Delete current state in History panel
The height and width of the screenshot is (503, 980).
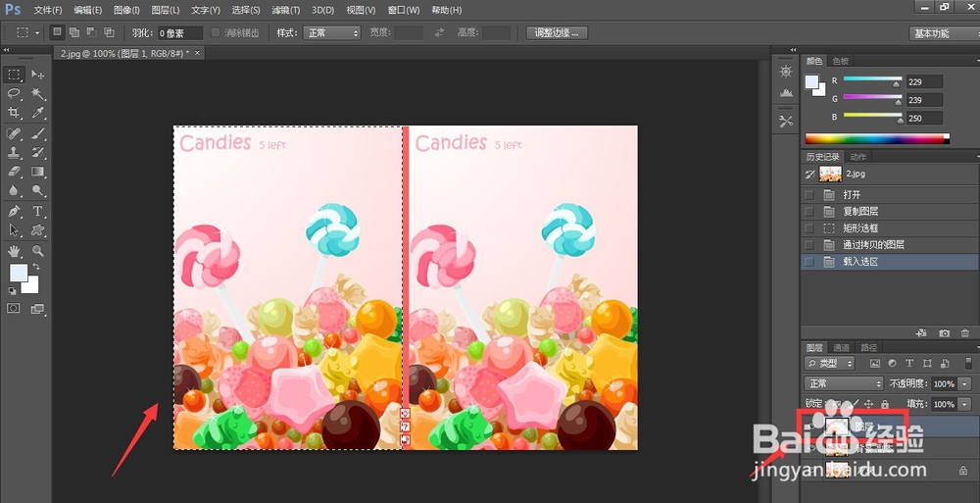965,333
